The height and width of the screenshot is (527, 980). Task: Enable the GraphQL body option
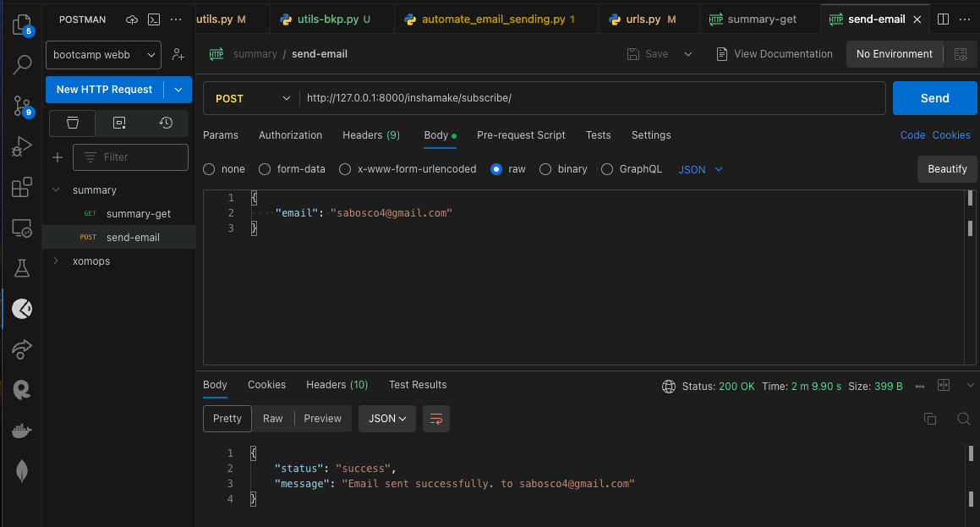click(607, 169)
